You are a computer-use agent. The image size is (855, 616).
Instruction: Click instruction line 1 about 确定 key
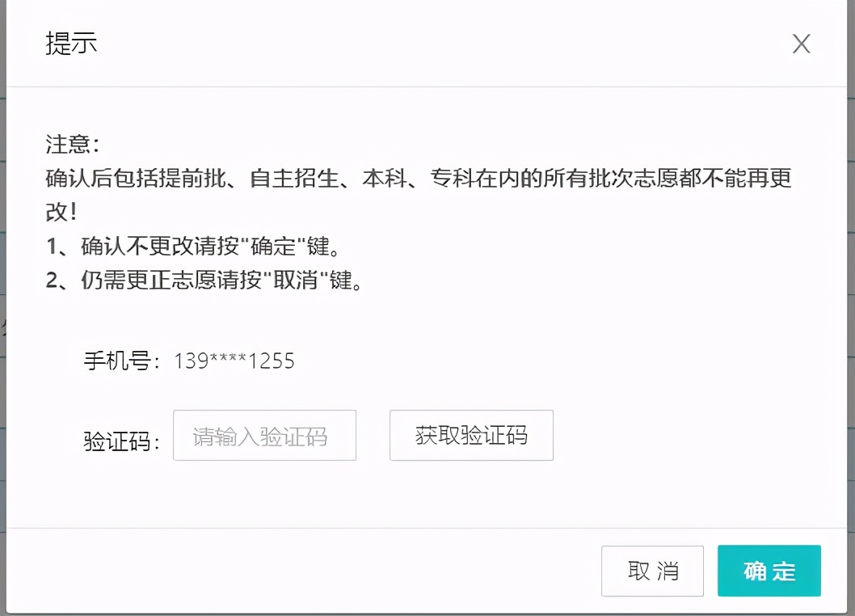click(194, 246)
